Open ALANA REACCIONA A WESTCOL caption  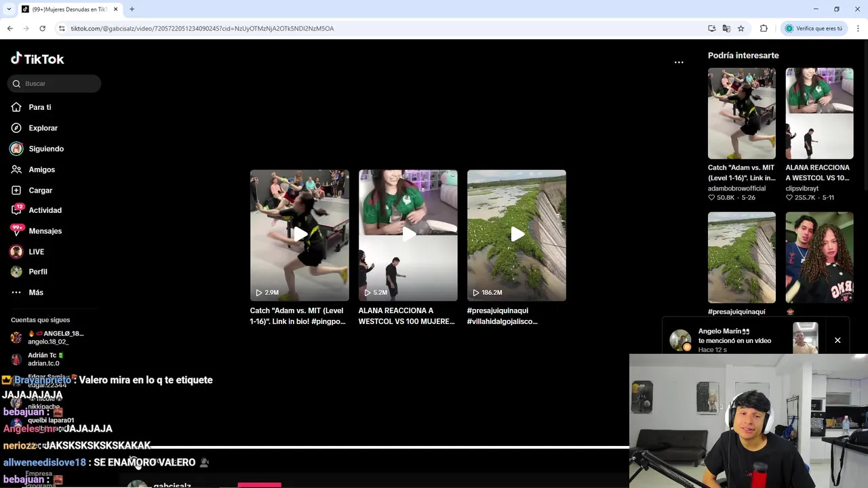(407, 316)
